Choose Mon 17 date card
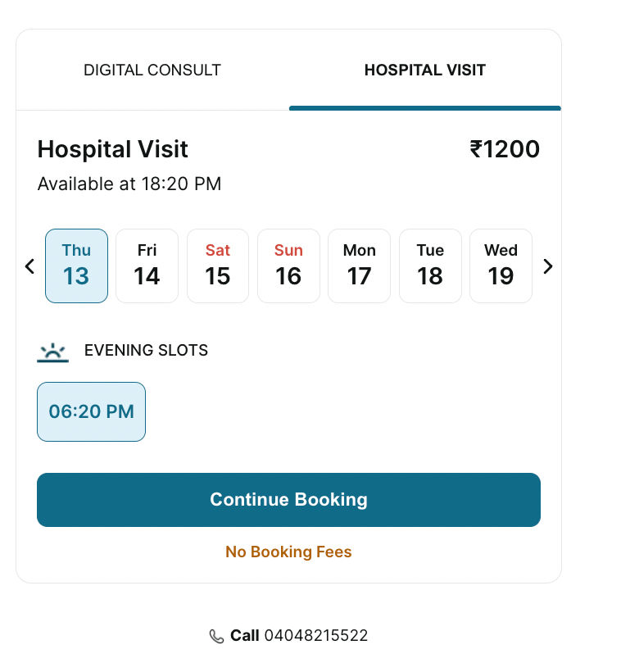 click(359, 266)
